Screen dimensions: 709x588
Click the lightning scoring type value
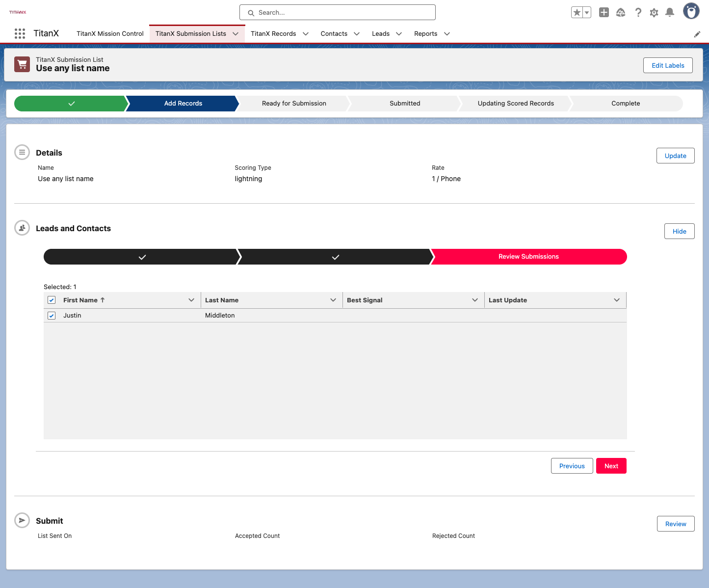point(248,179)
